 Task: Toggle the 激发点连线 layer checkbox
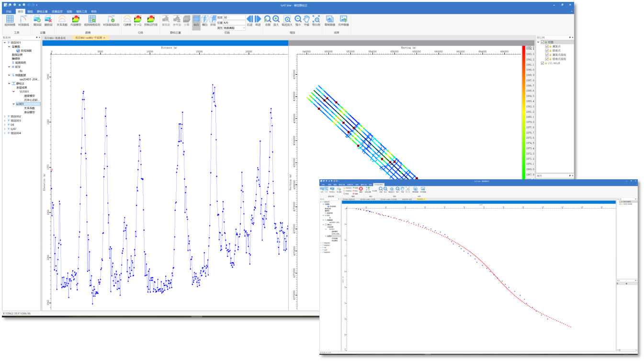coord(547,55)
